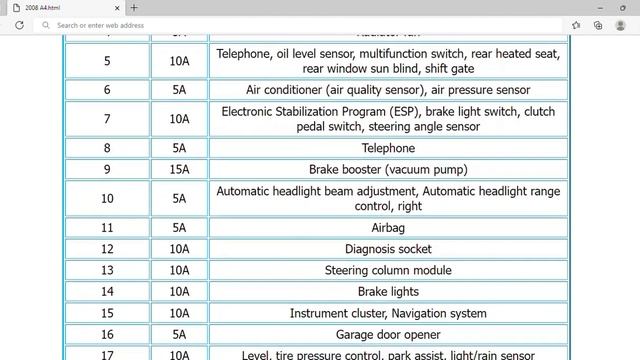Select the 10A rating in fuse 12 row
The width and height of the screenshot is (640, 360).
click(180, 249)
